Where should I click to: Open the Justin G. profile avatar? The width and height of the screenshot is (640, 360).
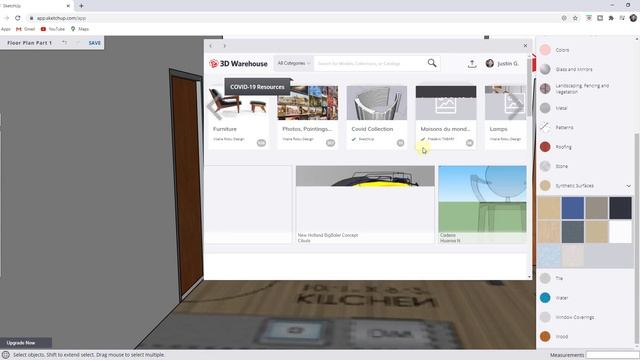pos(490,63)
